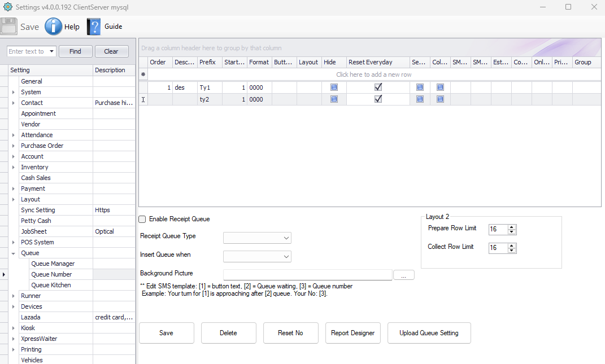Increase Prepare Row Limit with up arrow
The height and width of the screenshot is (364, 605).
[512, 227]
